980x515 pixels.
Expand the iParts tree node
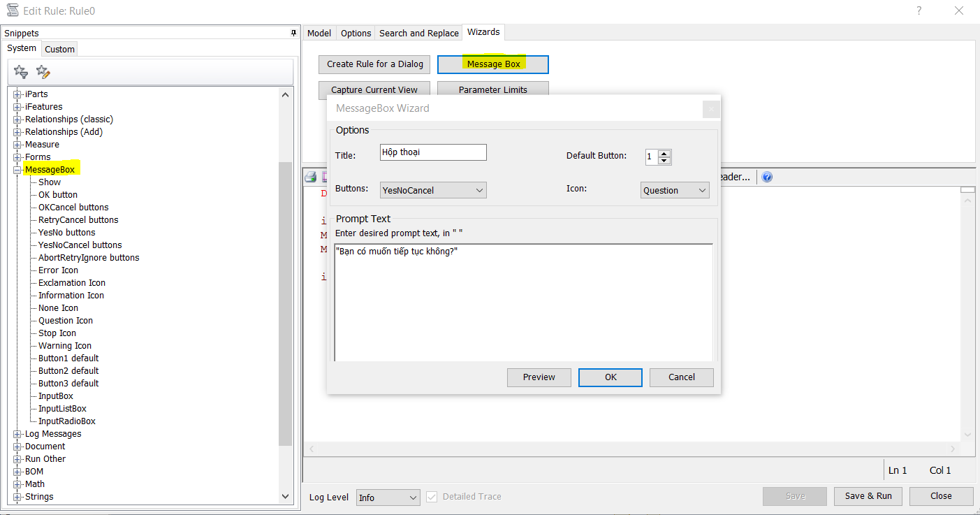17,94
